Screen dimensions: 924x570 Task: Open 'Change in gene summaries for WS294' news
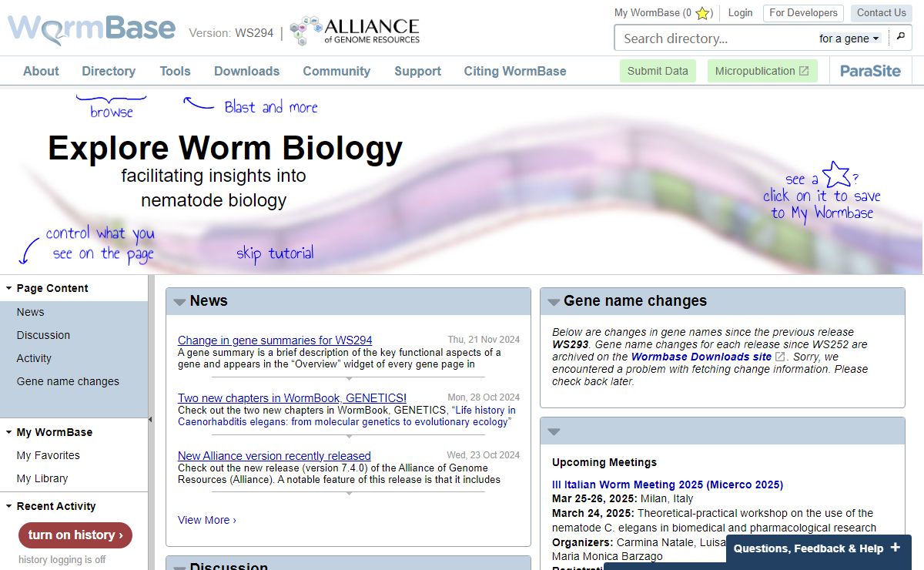(x=275, y=340)
